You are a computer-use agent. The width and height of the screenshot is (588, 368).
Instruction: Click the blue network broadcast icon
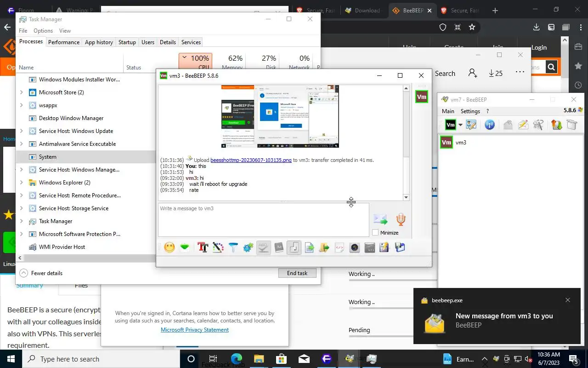[x=490, y=125]
